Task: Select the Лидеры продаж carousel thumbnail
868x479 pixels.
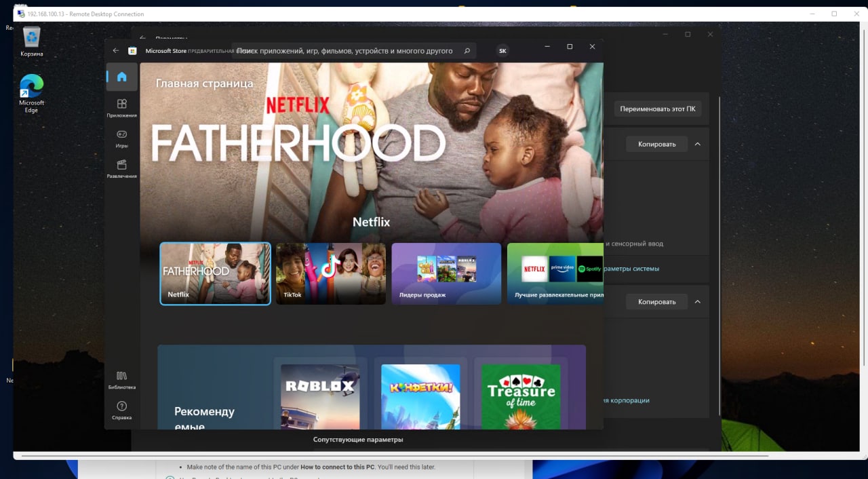Action: point(446,274)
